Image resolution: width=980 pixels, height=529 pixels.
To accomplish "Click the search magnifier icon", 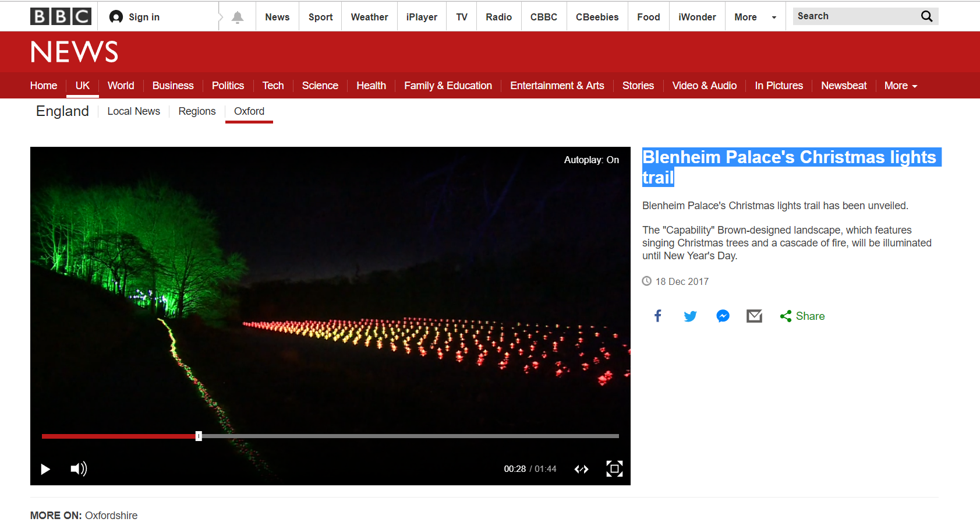I will pyautogui.click(x=926, y=16).
